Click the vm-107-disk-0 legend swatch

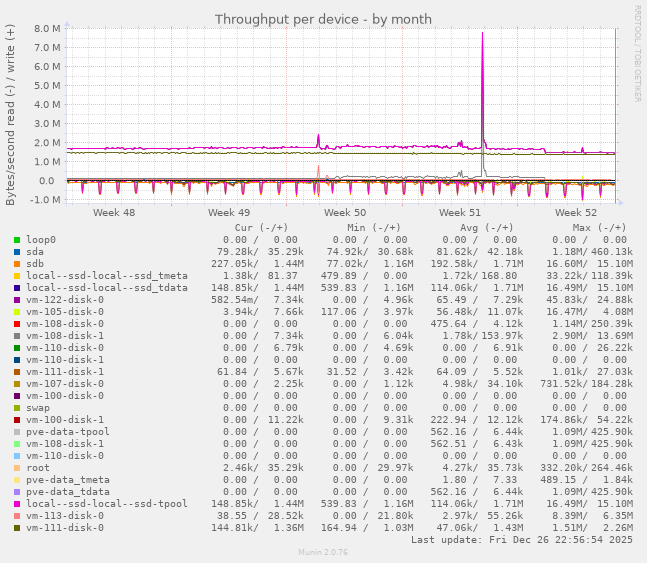tap(17, 384)
